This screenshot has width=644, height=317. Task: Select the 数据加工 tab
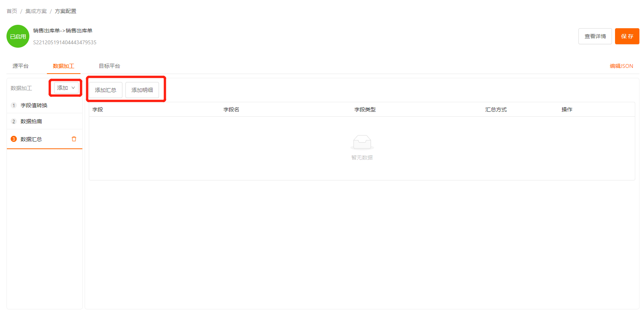(63, 66)
